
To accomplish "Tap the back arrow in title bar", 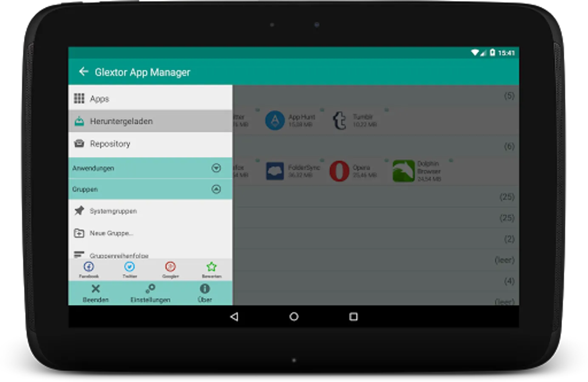I will [x=84, y=72].
